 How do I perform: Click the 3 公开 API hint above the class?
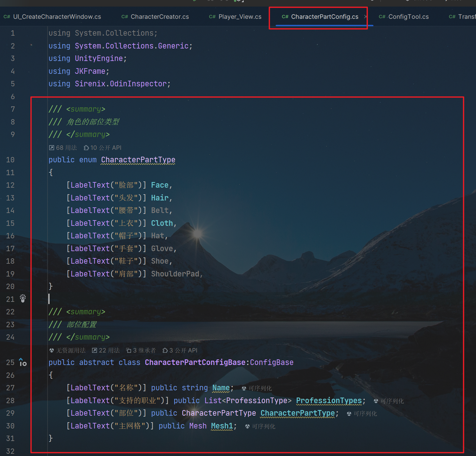(180, 350)
